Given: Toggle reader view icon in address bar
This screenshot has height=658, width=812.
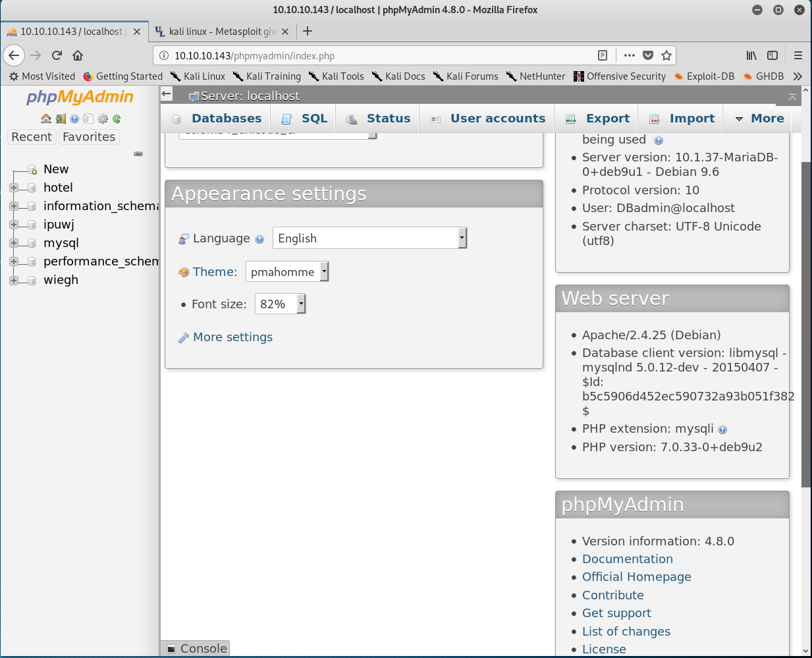Looking at the screenshot, I should tap(603, 55).
